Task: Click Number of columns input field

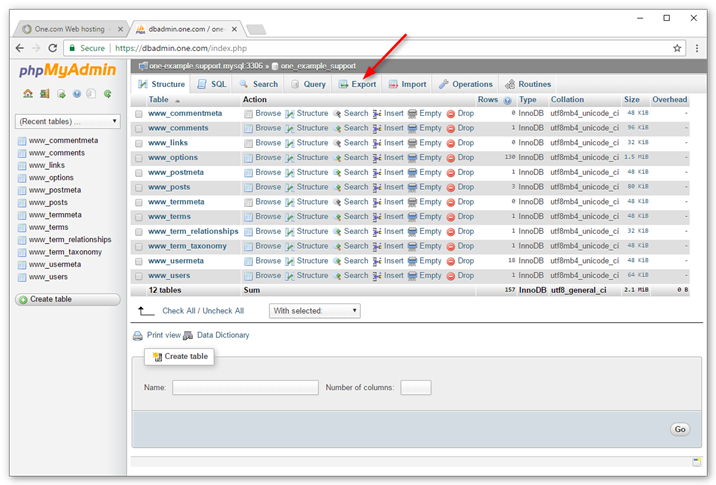Action: (x=416, y=388)
